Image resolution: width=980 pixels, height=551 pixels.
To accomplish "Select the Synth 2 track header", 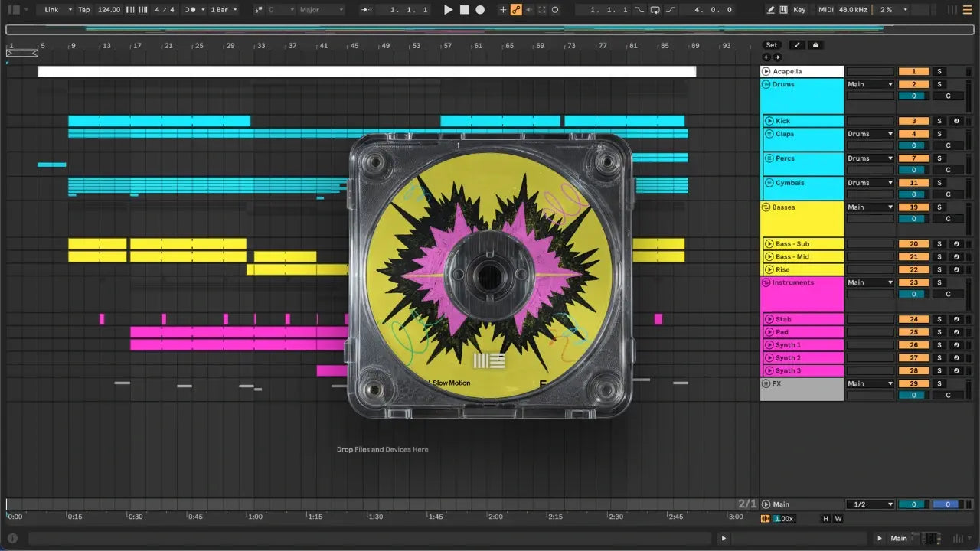I will coord(802,357).
